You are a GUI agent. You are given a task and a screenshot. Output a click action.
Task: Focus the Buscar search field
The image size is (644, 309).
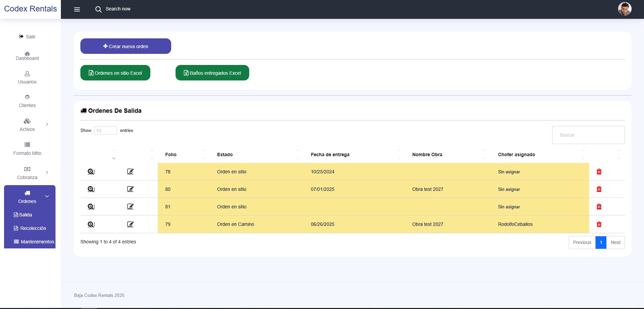click(x=588, y=135)
